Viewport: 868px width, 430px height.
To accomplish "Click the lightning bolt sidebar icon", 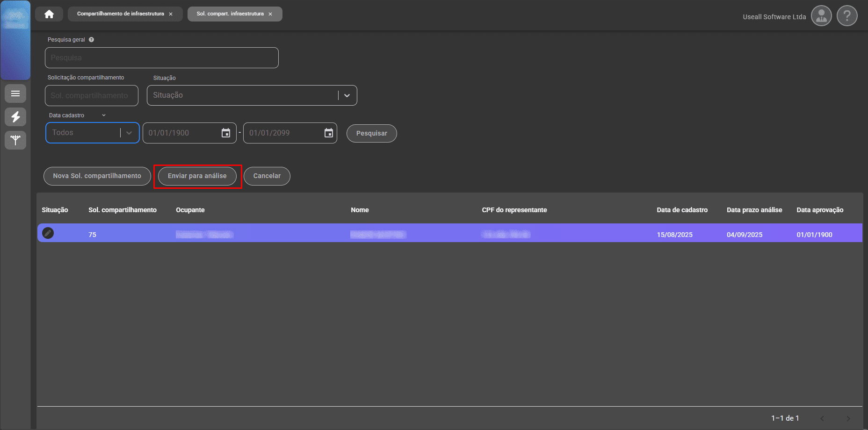I will point(15,117).
